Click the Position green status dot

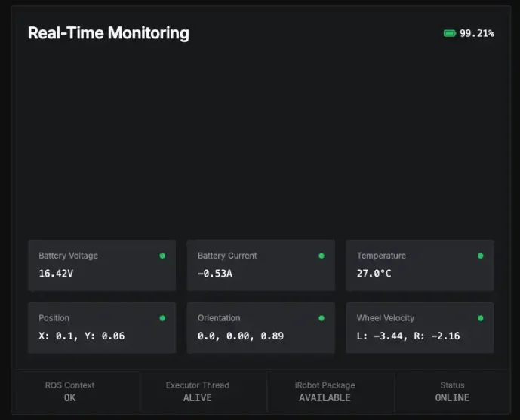tap(162, 318)
